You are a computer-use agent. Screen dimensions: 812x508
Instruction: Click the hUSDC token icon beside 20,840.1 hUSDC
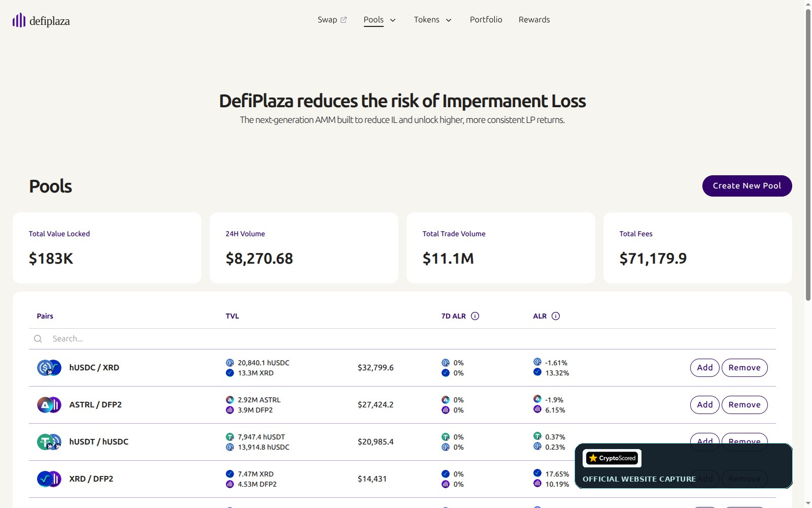pyautogui.click(x=230, y=363)
